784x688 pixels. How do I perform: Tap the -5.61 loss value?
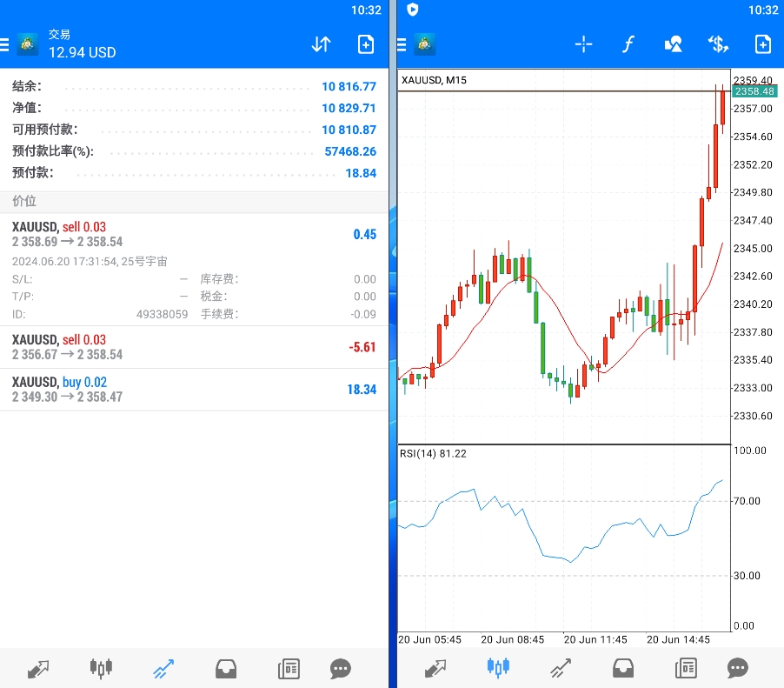[x=362, y=347]
